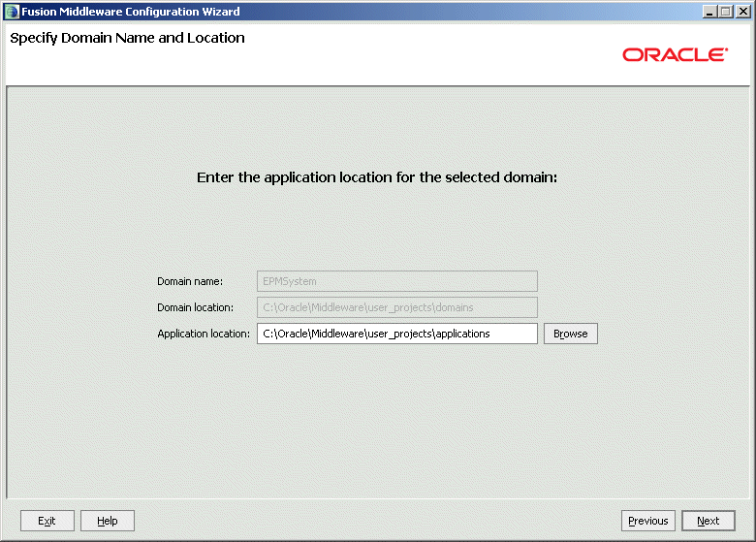The height and width of the screenshot is (542, 756).
Task: Go back with the Previous button
Action: [x=648, y=521]
